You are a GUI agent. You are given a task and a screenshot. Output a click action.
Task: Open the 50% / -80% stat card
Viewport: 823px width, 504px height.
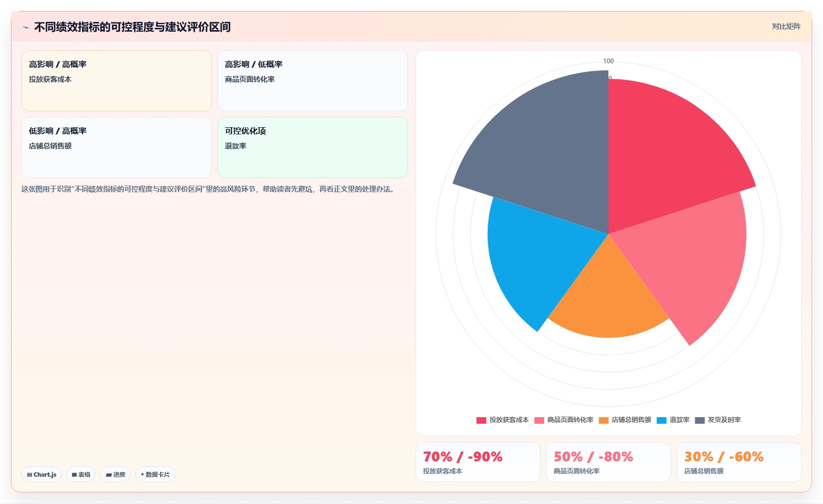click(608, 462)
